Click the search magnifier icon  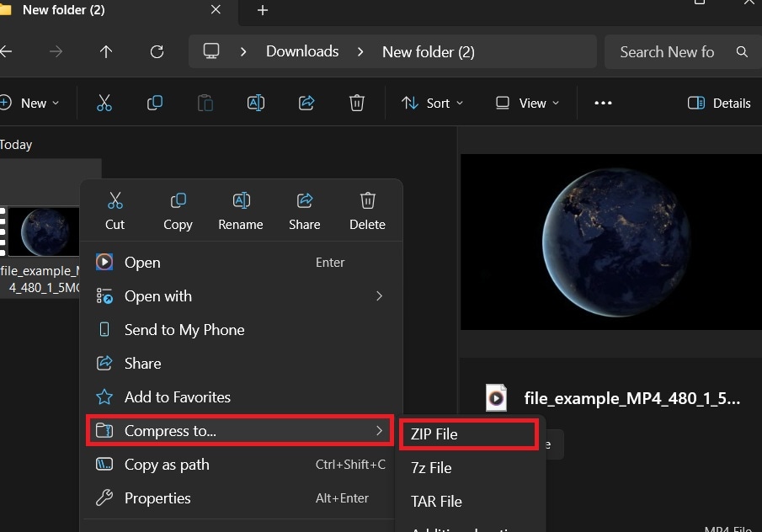(742, 51)
